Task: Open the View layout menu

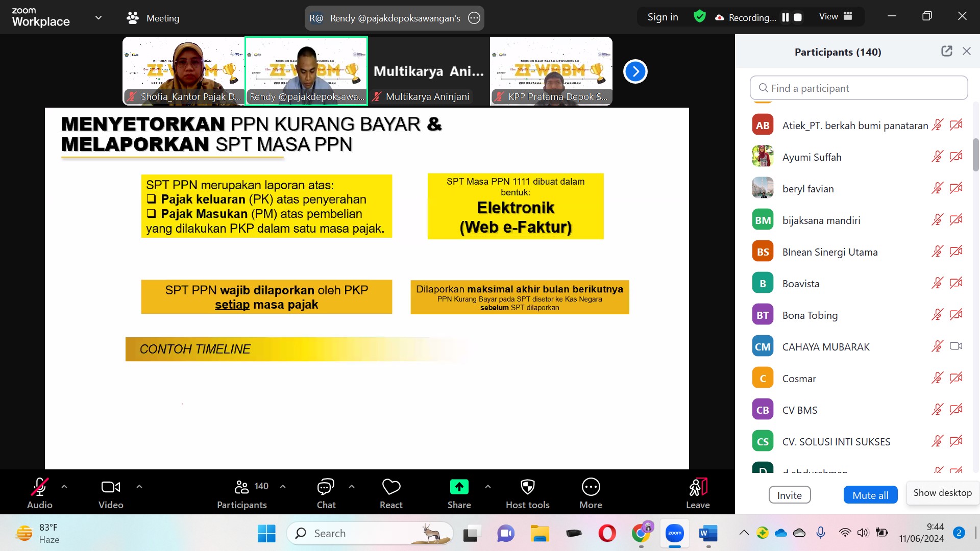Action: [836, 16]
